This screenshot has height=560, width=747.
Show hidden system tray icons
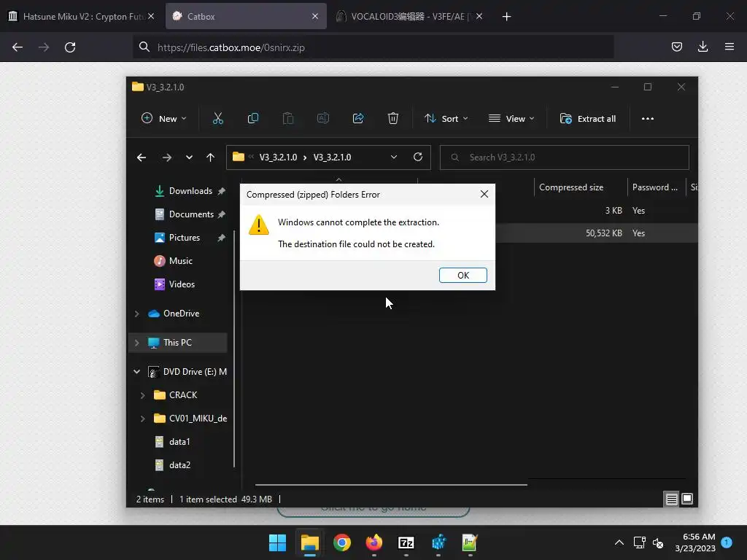point(619,542)
